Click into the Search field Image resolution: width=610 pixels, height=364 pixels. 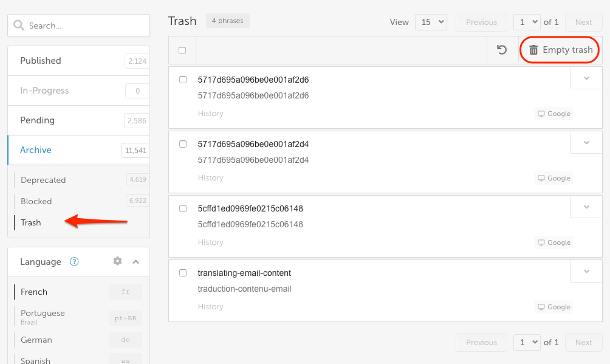click(x=78, y=26)
